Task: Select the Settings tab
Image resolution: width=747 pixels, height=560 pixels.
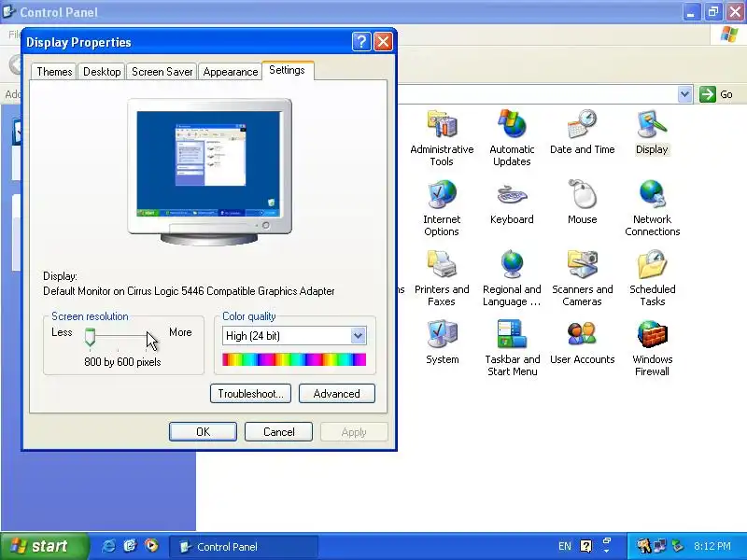Action: [288, 71]
